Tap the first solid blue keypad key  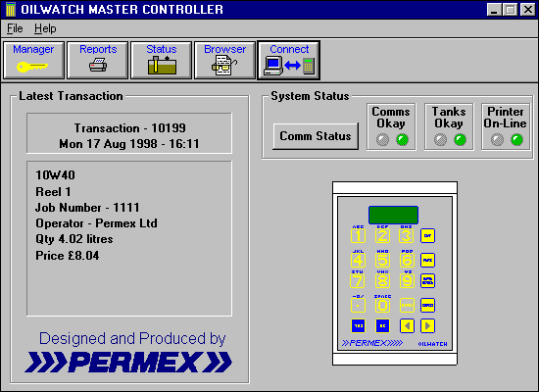(x=358, y=325)
